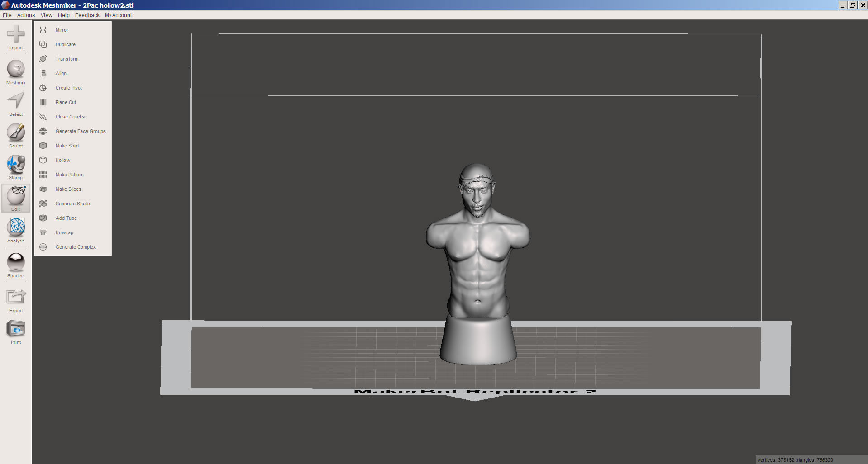868x464 pixels.
Task: Select the Make Slices label
Action: tap(68, 189)
